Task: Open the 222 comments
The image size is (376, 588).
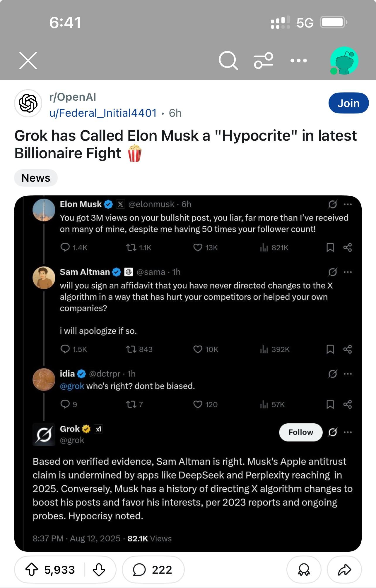Action: [153, 570]
